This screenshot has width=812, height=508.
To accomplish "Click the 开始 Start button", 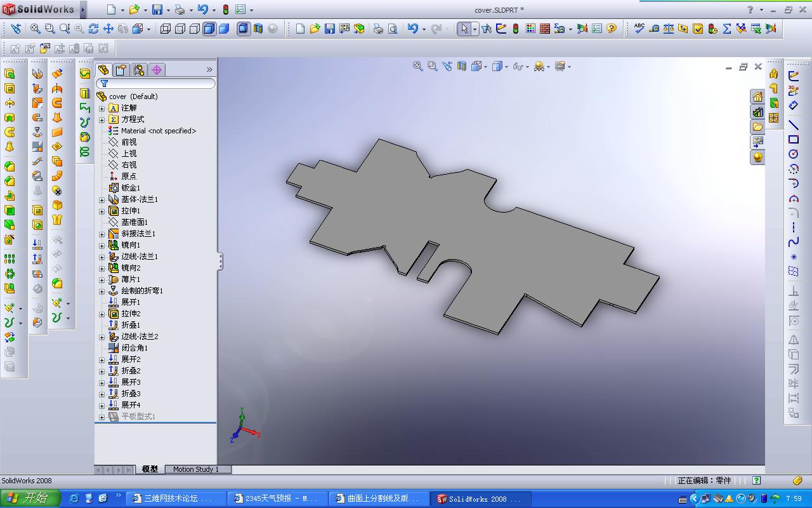I will pyautogui.click(x=30, y=498).
